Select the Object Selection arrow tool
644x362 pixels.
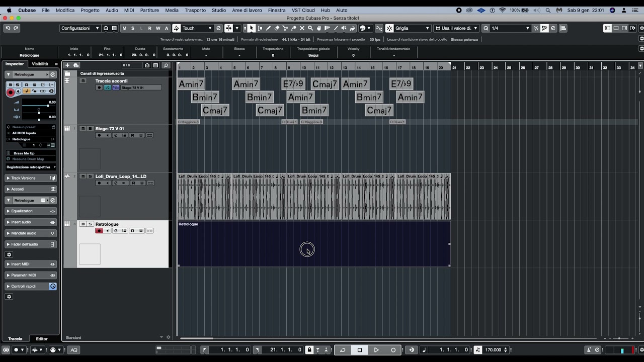point(251,28)
